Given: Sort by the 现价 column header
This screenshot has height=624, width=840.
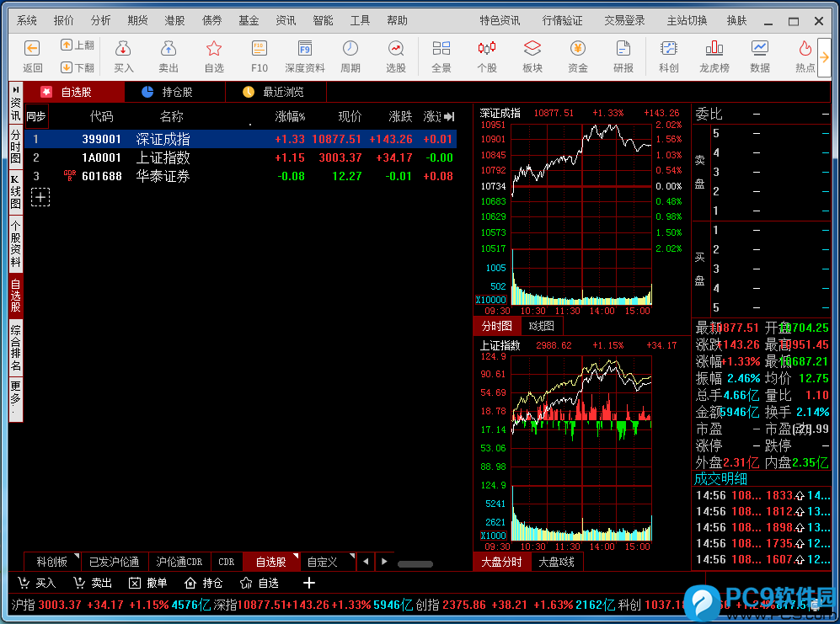Looking at the screenshot, I should [350, 116].
